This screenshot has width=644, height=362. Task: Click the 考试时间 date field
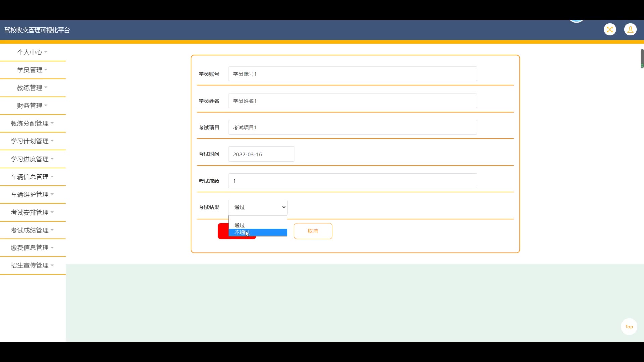pos(261,154)
